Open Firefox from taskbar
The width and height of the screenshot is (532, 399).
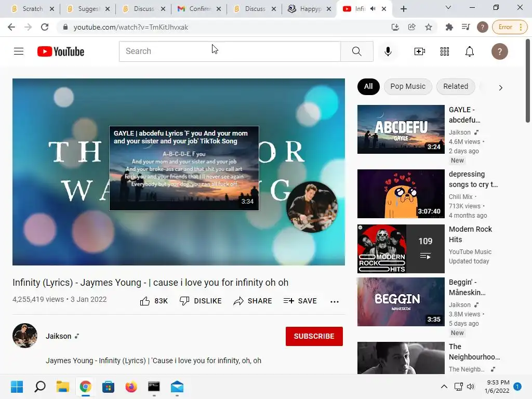pos(131,387)
